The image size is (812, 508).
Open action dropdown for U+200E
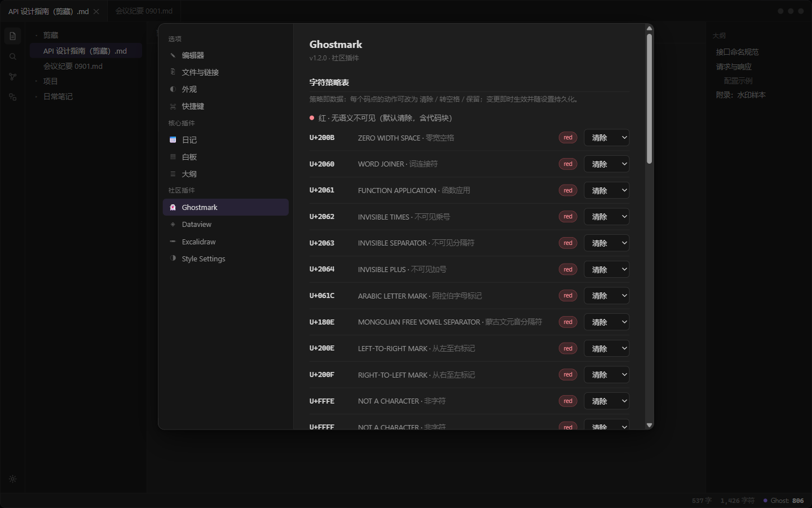606,348
